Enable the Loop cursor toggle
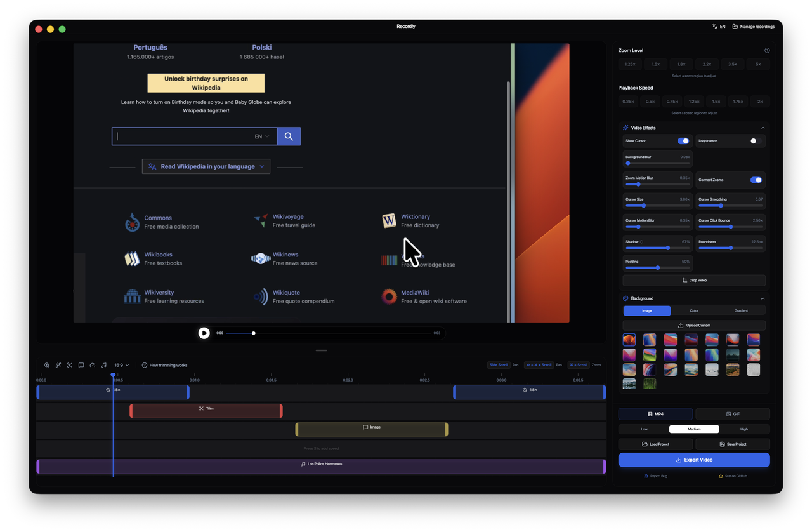 (754, 140)
